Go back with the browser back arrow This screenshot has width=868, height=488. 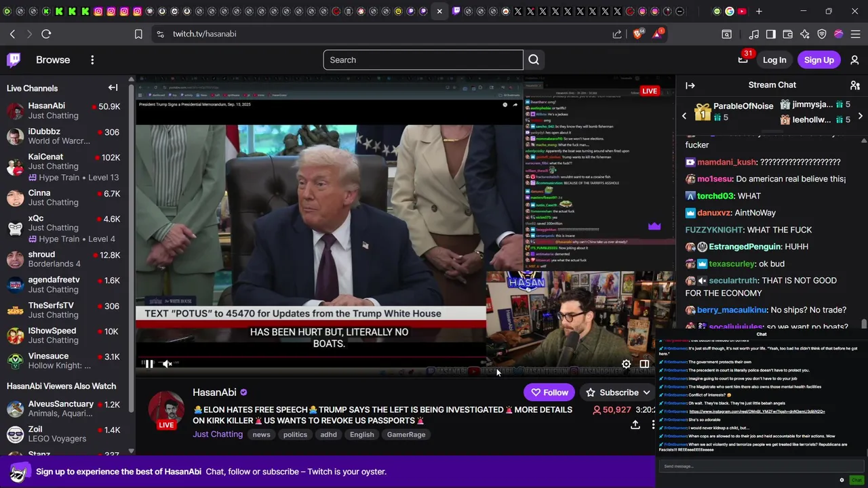12,34
